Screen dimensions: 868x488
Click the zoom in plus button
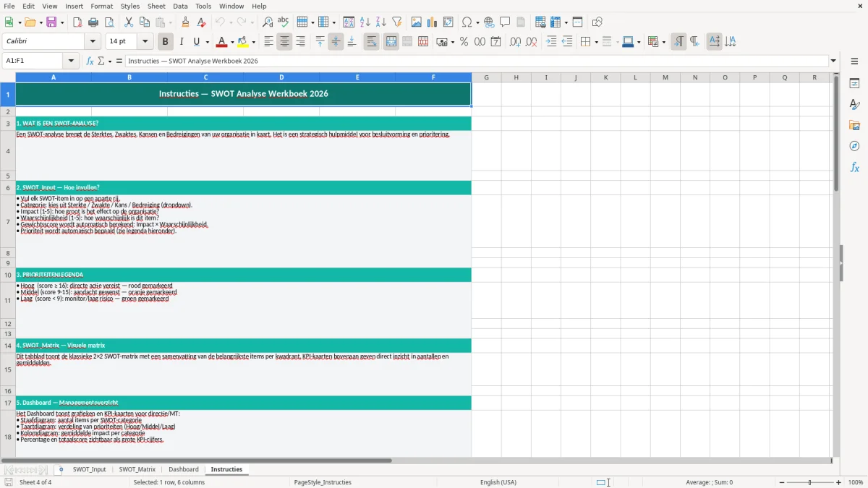839,482
